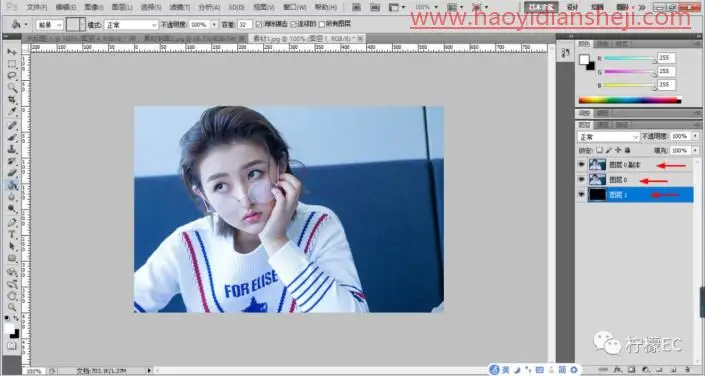Toggle lock position icon in Layers panel

click(618, 150)
